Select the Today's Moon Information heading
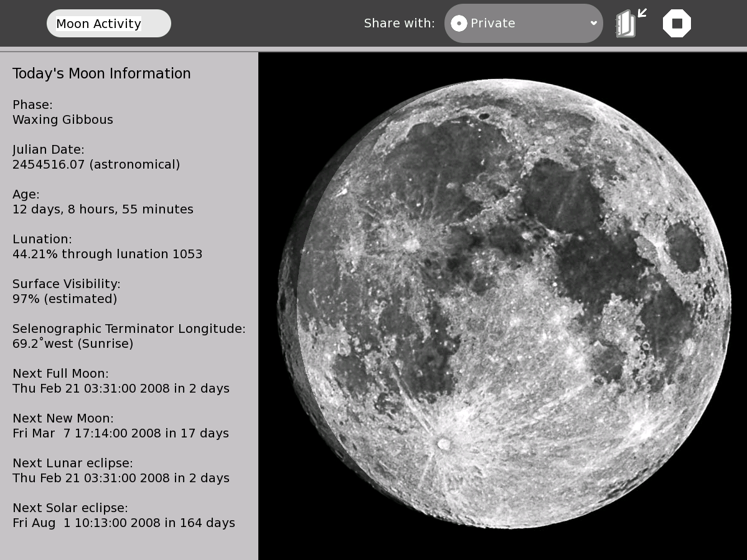Image resolution: width=747 pixels, height=560 pixels. coord(101,73)
